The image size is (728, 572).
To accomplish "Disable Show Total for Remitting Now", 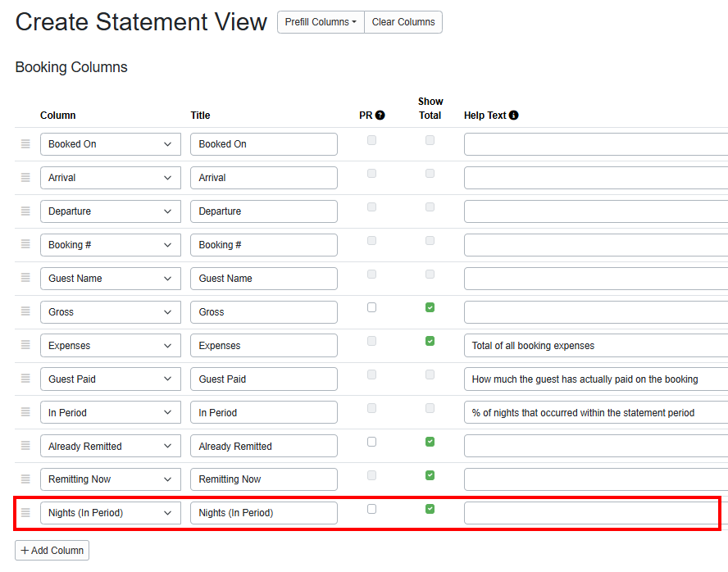I will (430, 475).
